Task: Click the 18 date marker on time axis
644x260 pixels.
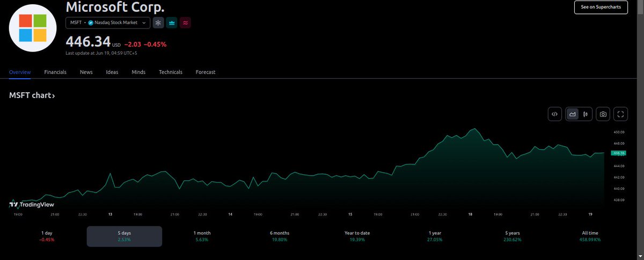Action: pyautogui.click(x=470, y=214)
